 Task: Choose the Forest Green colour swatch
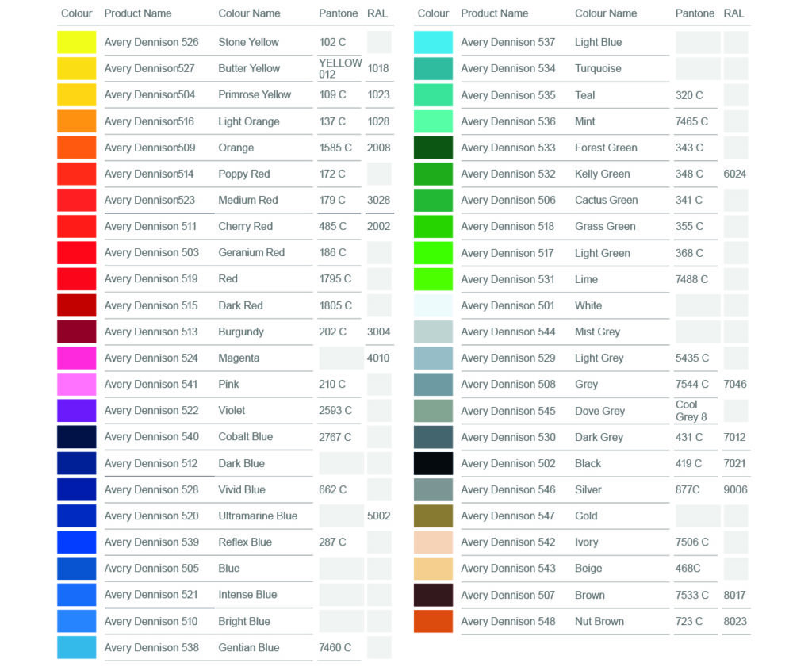433,148
